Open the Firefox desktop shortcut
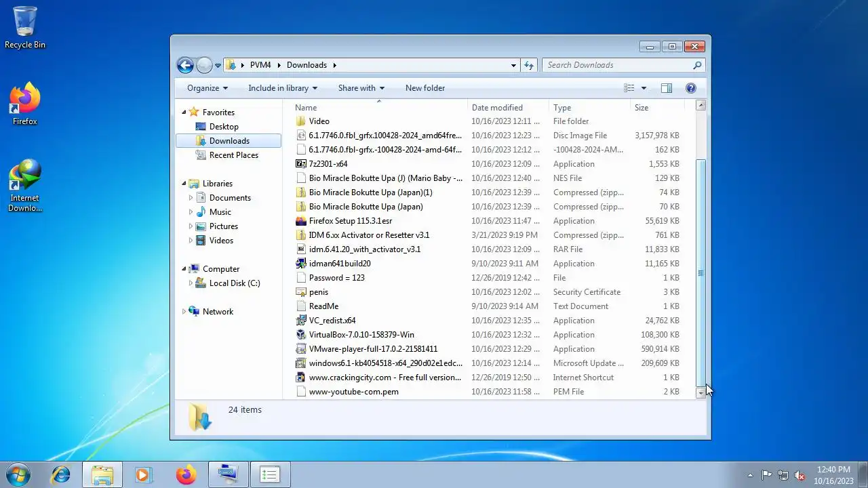 point(25,104)
